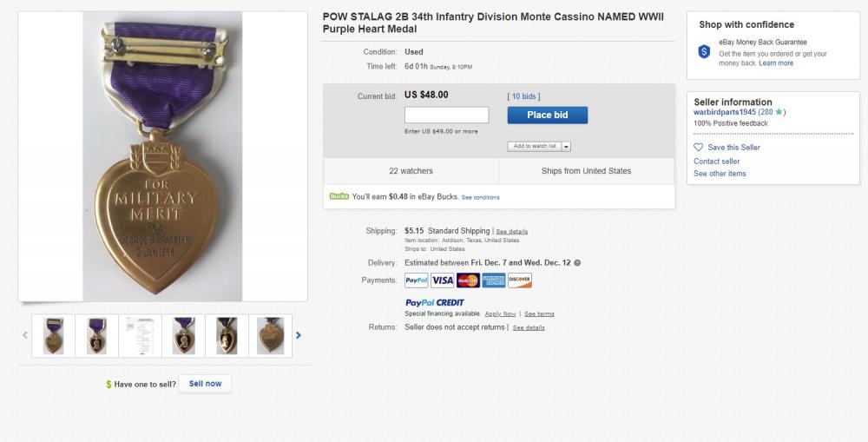The height and width of the screenshot is (442, 868).
Task: Click the eBay Money Back Guarantee shield
Action: tap(704, 52)
